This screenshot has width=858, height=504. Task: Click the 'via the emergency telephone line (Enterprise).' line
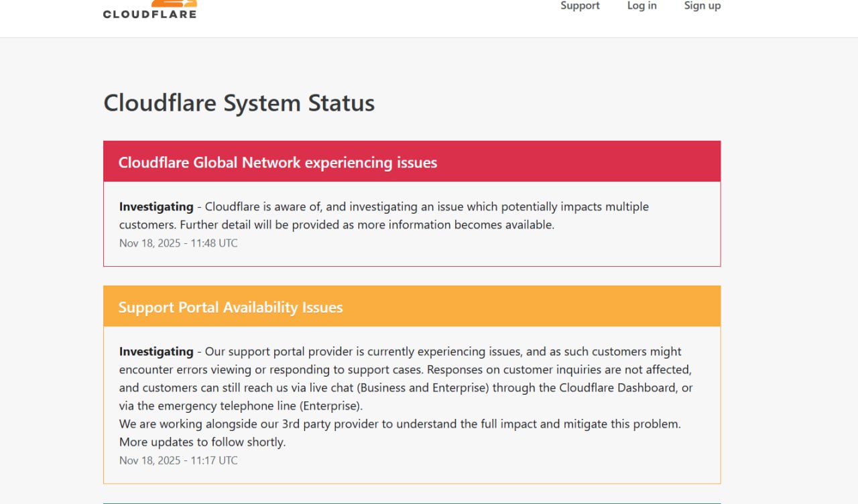(x=241, y=405)
